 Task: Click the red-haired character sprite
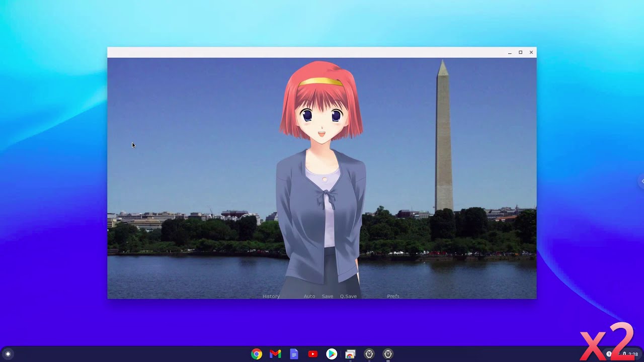point(321,180)
